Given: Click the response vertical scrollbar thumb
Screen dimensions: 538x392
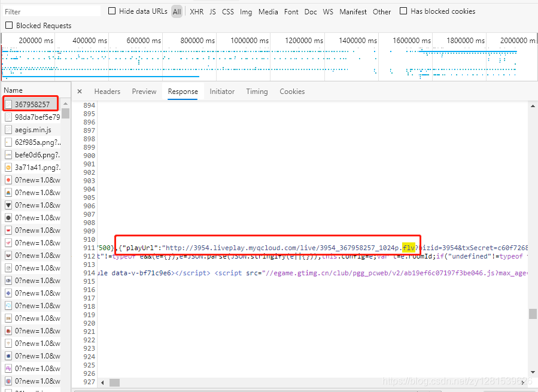Looking at the screenshot, I should (533, 314).
